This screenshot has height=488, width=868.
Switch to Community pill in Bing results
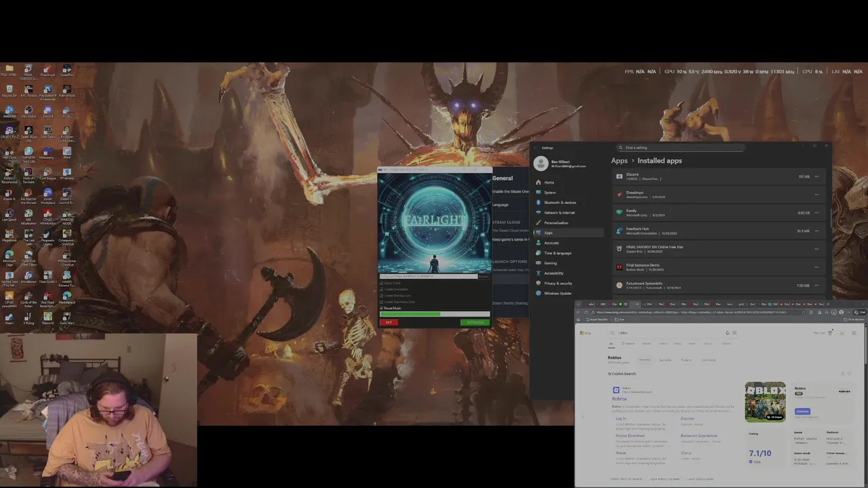pos(709,360)
